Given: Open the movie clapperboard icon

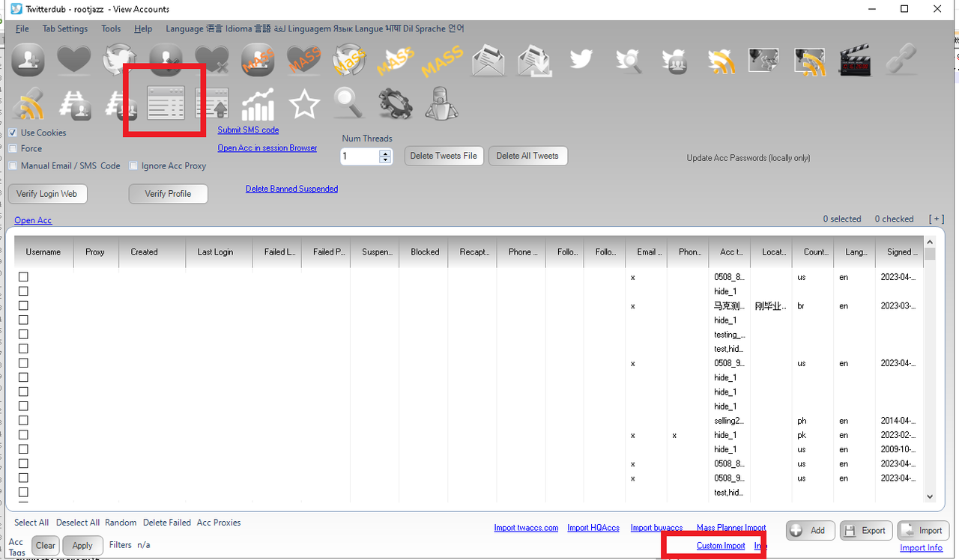Looking at the screenshot, I should (x=856, y=61).
